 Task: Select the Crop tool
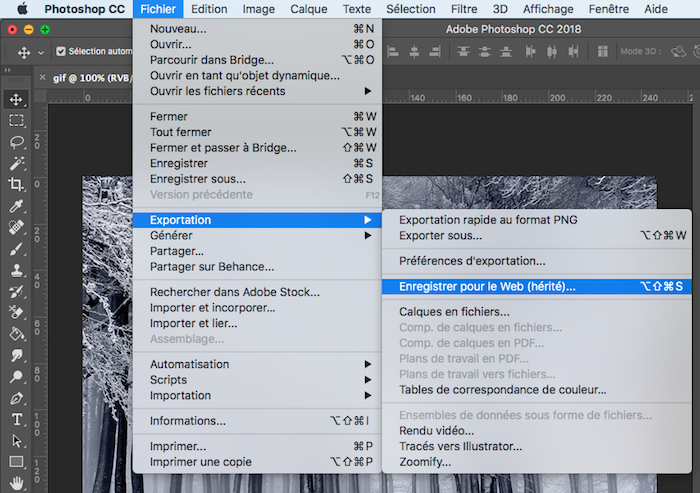(x=17, y=184)
